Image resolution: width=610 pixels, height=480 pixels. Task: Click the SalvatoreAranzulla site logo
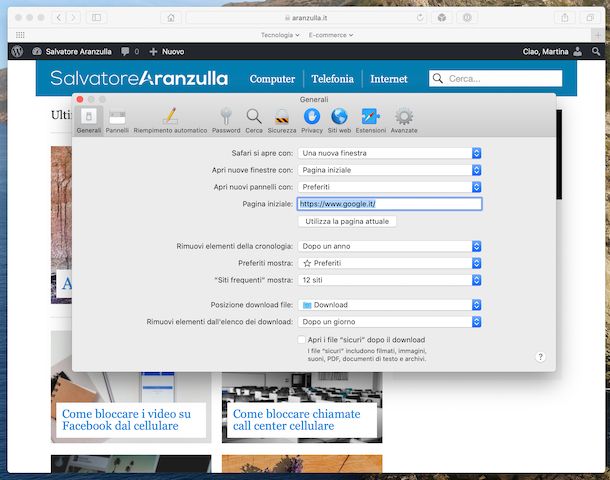click(139, 78)
